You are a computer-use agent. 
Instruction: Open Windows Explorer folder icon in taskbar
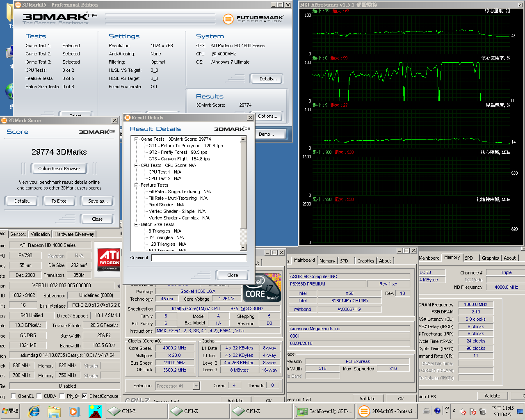54,411
